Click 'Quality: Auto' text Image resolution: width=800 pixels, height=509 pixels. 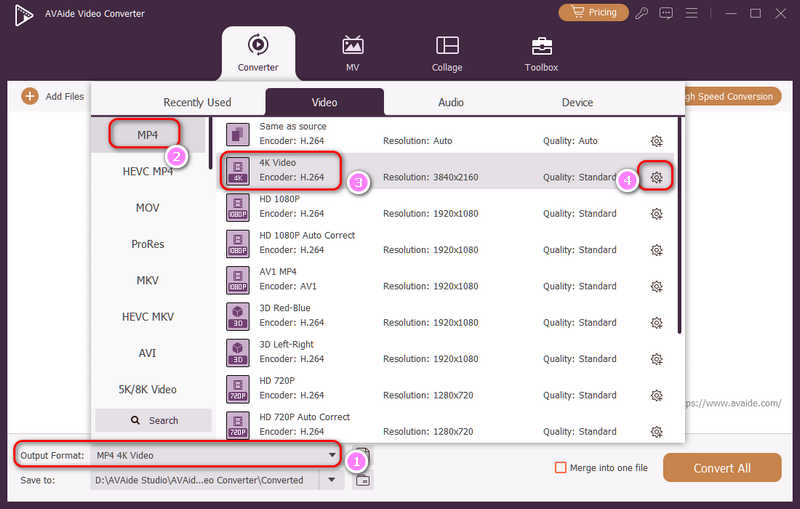(x=570, y=141)
